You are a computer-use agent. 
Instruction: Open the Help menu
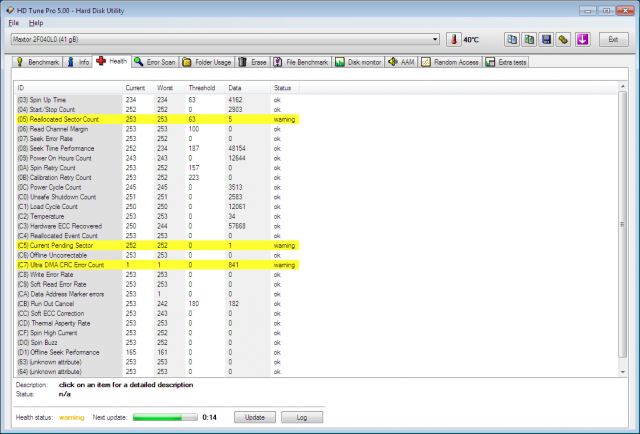pos(36,22)
